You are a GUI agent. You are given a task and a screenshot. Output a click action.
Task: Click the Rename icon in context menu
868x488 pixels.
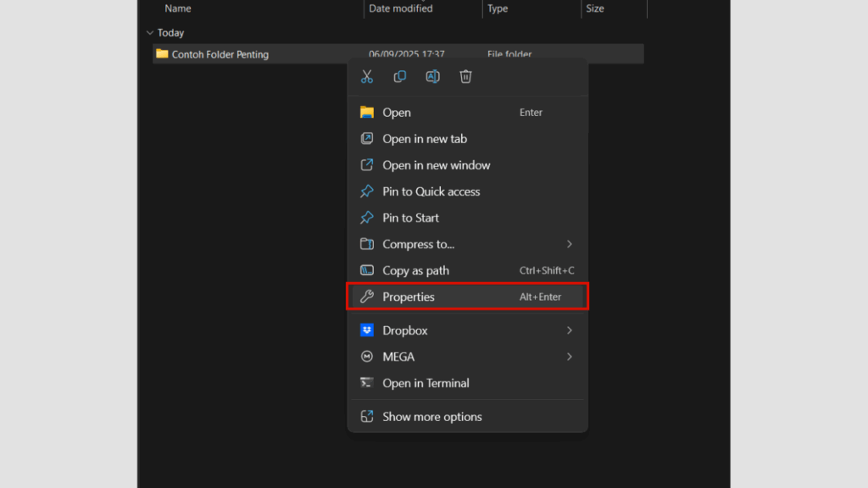click(x=432, y=77)
